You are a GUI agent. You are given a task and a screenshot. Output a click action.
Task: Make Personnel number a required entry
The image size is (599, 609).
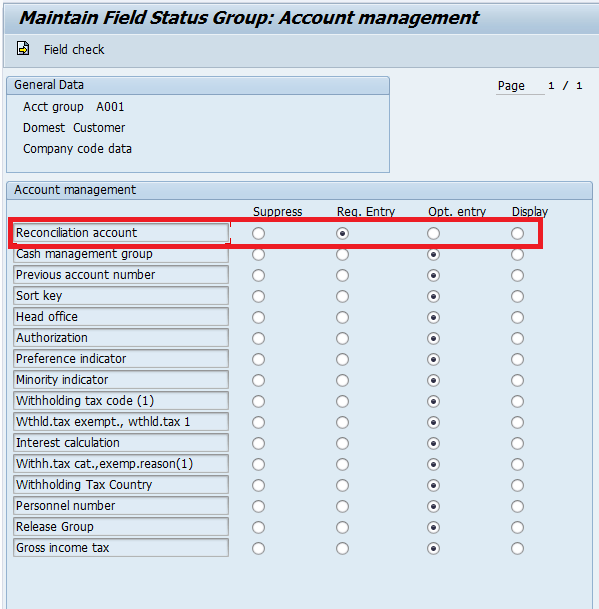click(x=342, y=506)
